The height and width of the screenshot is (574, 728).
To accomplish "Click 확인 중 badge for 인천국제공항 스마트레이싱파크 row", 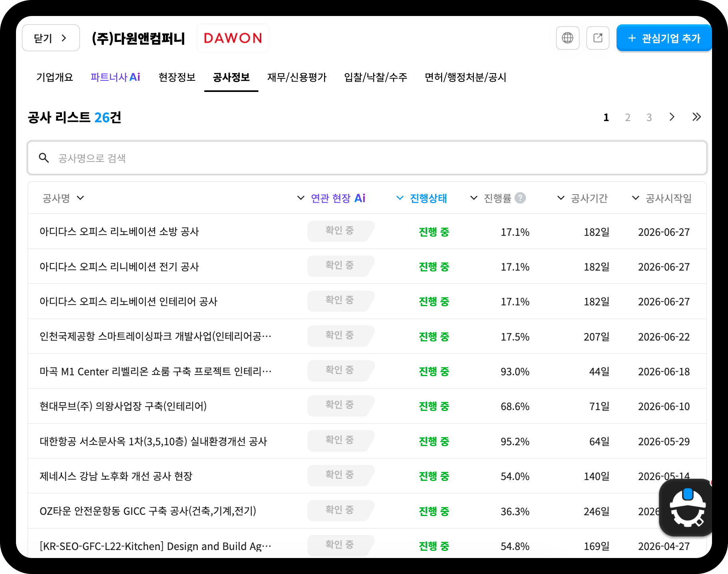I will pyautogui.click(x=340, y=336).
